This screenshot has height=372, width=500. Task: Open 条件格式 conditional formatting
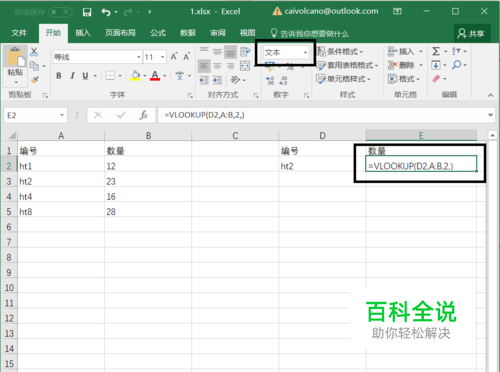pyautogui.click(x=340, y=52)
